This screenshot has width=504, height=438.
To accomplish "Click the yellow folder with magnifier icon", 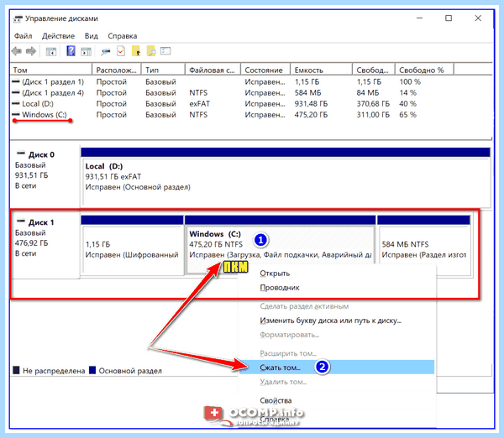I will click(x=151, y=51).
